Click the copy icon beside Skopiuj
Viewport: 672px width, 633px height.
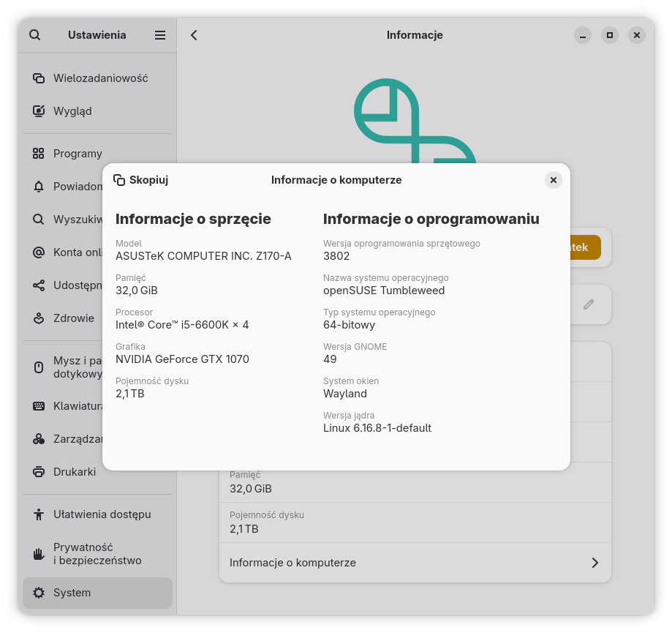point(119,180)
